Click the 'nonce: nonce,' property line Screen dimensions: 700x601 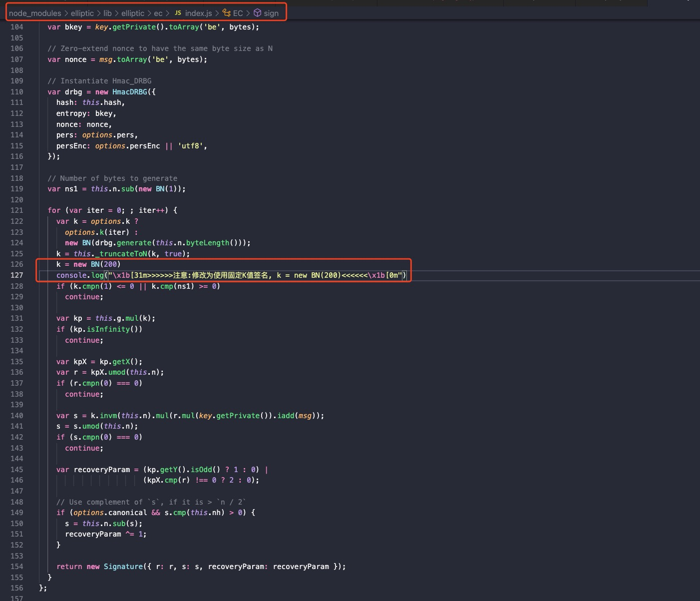click(84, 124)
